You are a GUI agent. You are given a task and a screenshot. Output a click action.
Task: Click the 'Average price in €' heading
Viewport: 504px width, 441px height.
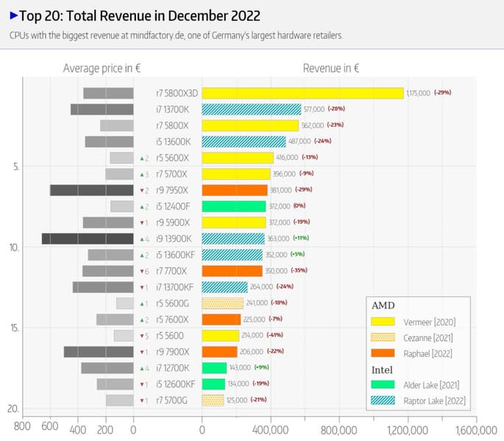pyautogui.click(x=102, y=68)
